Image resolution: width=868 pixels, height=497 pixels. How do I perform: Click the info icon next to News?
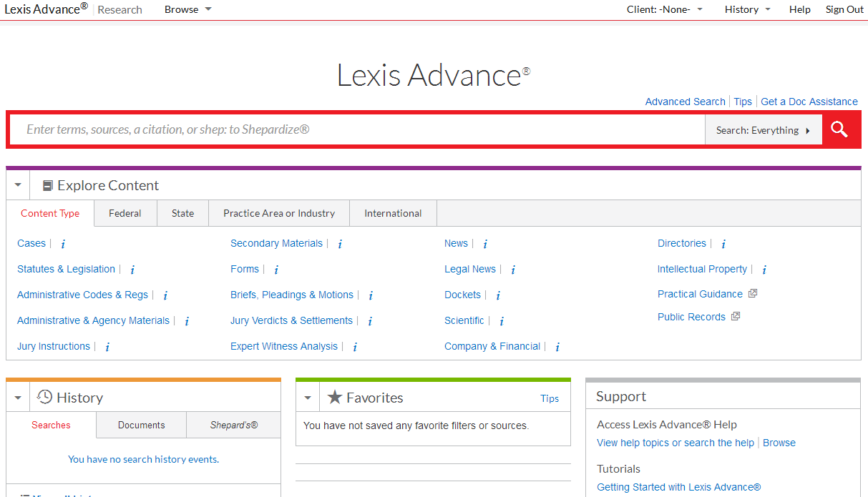[485, 244]
